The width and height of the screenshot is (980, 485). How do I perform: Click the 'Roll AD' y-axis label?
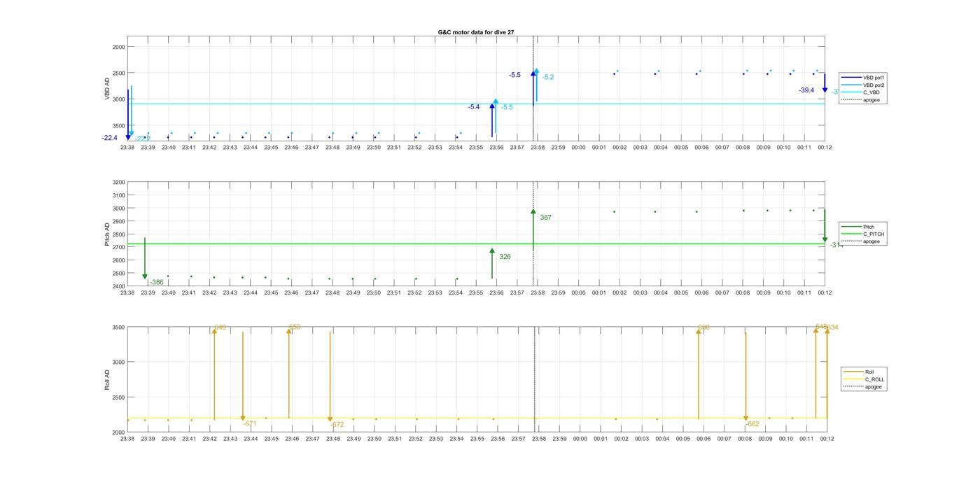107,380
